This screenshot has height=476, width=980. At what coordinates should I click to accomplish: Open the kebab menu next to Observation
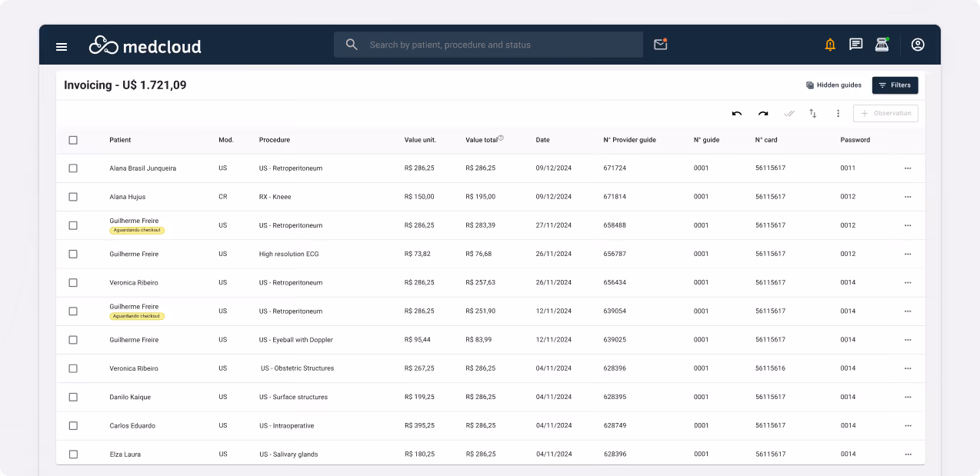(x=838, y=113)
